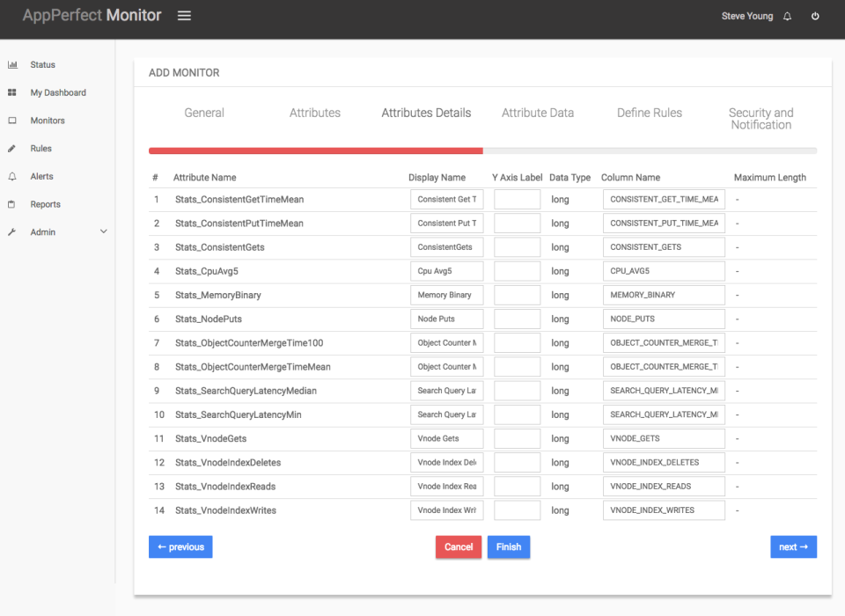Go to the Define Rules tab
The width and height of the screenshot is (845, 616).
pyautogui.click(x=649, y=113)
